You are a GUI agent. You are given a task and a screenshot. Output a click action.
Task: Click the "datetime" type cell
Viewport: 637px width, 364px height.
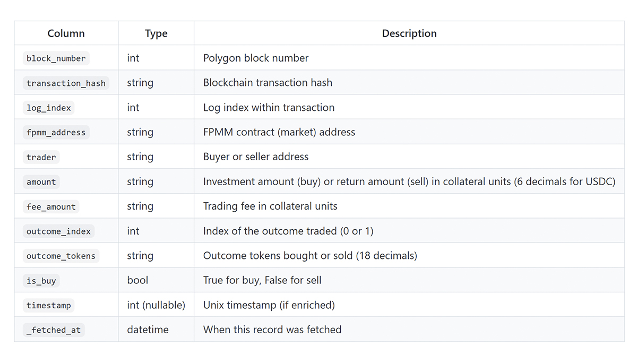pos(148,330)
